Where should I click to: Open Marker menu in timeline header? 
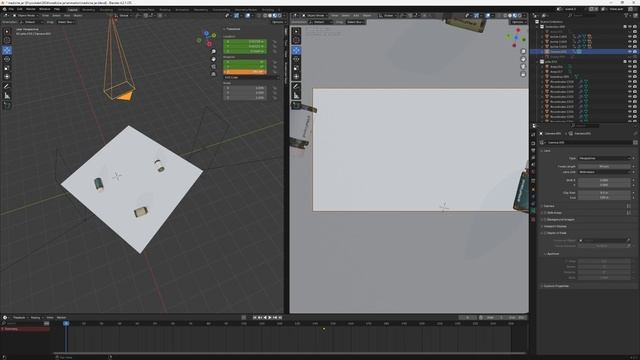(x=62, y=318)
